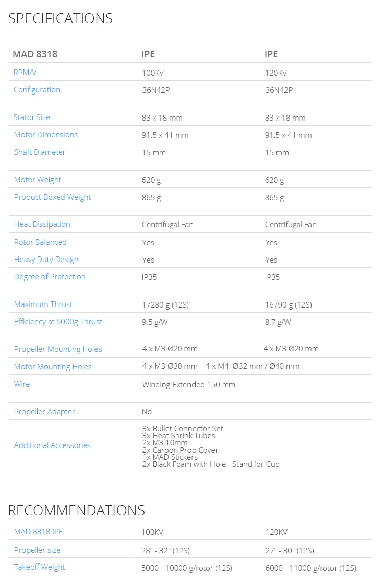
Task: Click the Stator Size label
Action: coord(32,117)
